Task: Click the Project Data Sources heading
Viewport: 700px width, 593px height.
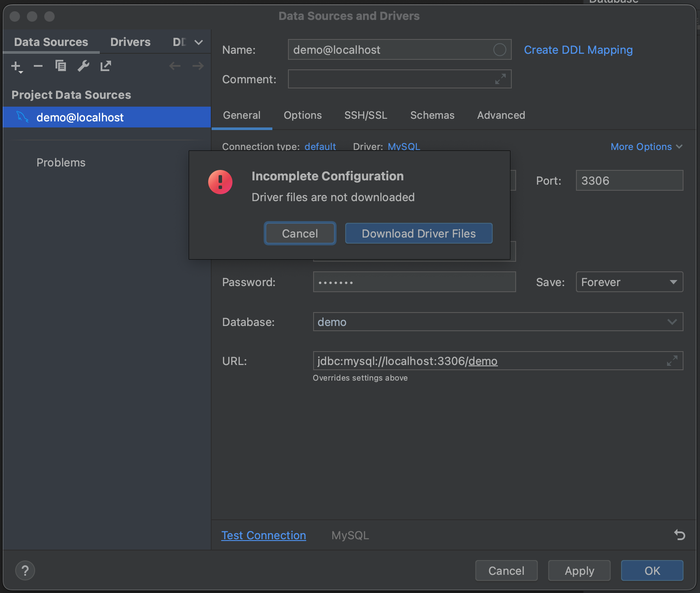Action: [x=71, y=95]
